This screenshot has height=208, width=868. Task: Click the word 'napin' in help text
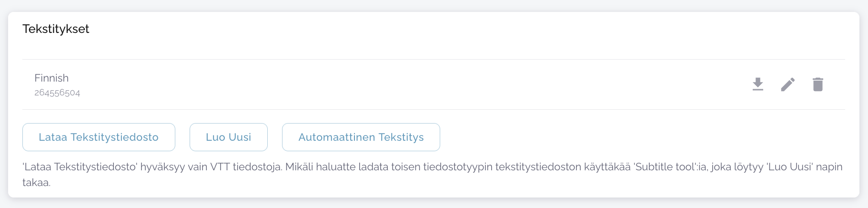pyautogui.click(x=829, y=167)
